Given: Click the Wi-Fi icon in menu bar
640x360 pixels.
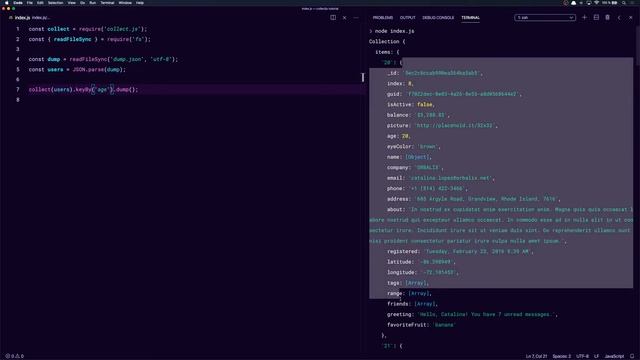Looking at the screenshot, I should click(596, 2).
